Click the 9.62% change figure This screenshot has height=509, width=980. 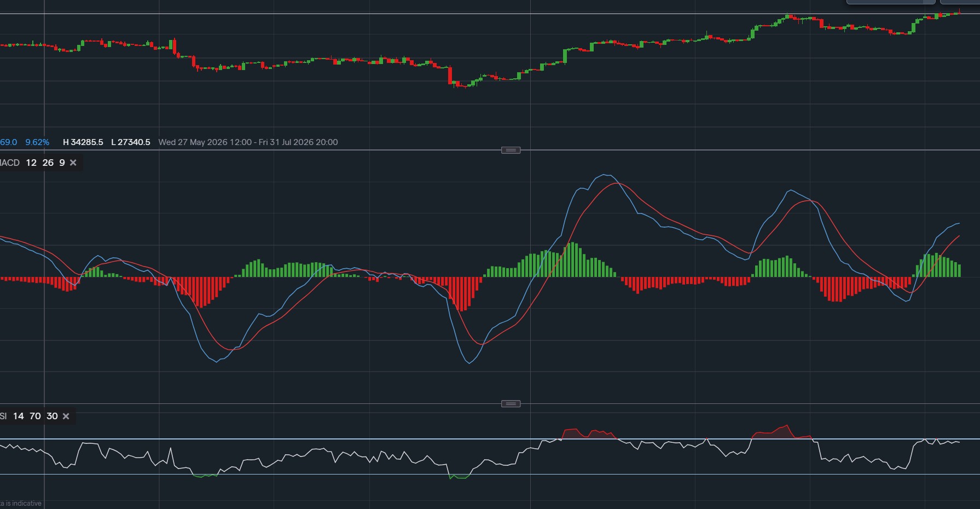(37, 142)
